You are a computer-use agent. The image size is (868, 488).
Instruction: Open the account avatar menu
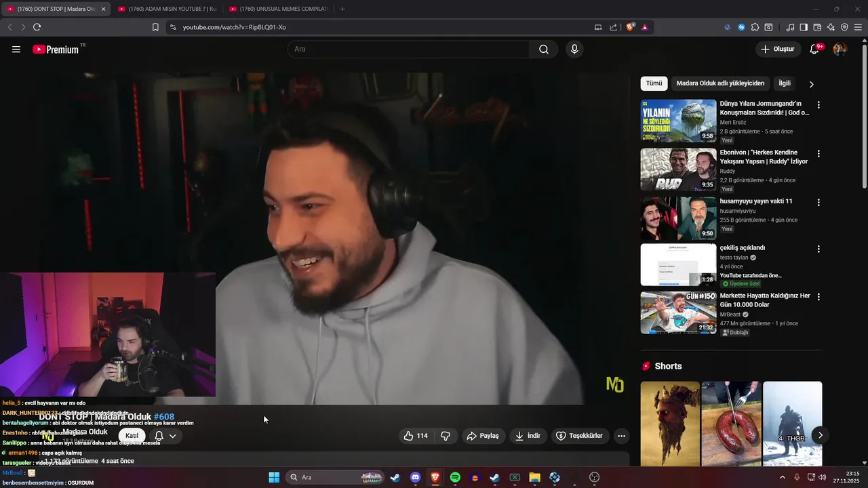click(840, 49)
